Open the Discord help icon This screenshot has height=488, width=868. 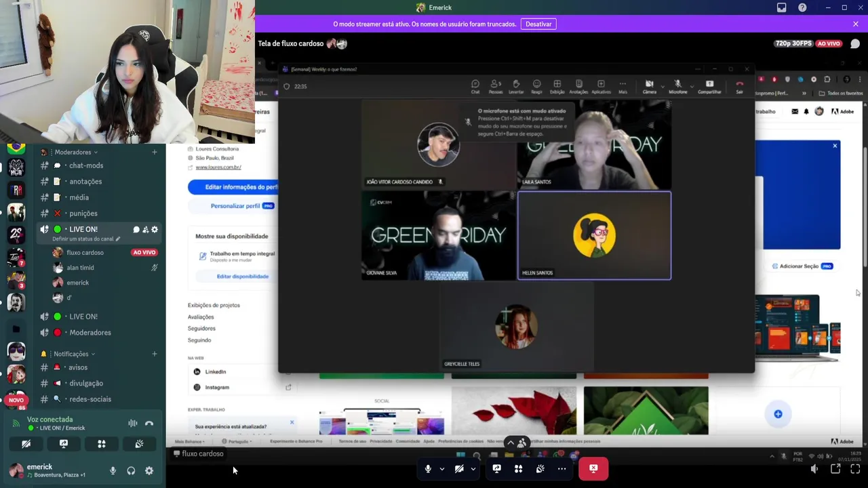[x=802, y=7]
